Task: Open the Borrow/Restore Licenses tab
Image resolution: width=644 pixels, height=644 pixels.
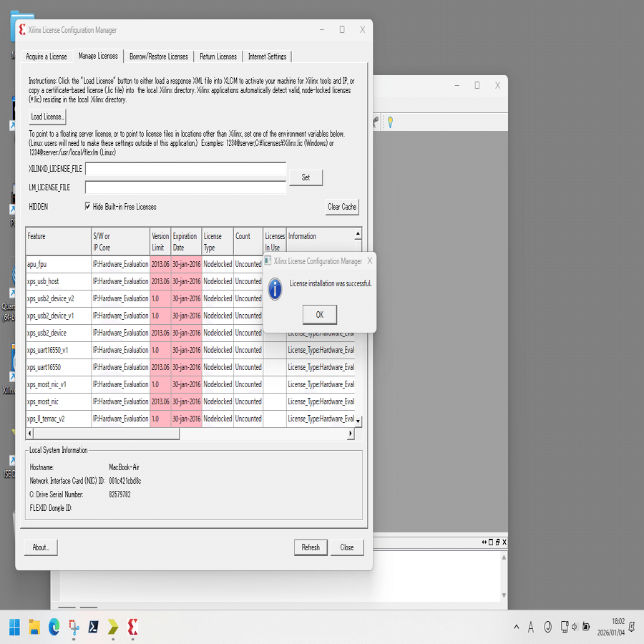Action: 159,57
